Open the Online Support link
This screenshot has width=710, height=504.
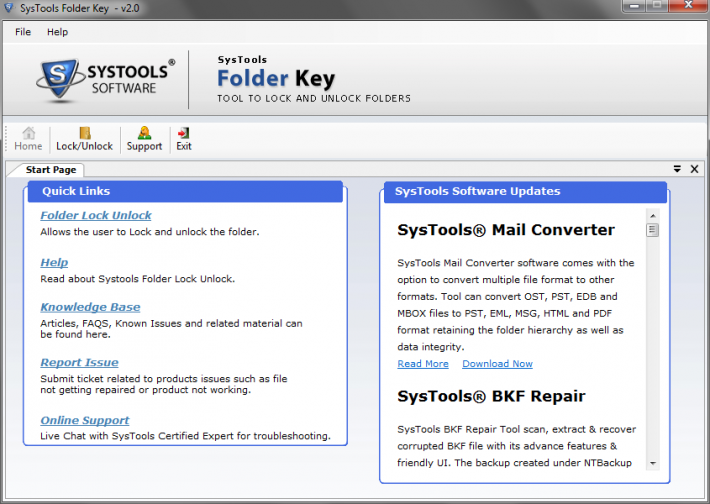[85, 420]
